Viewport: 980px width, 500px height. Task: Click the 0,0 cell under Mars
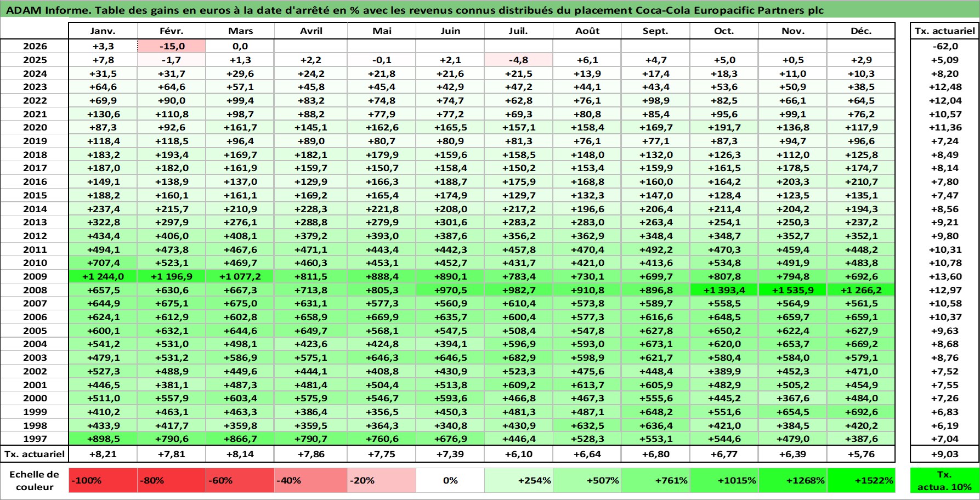(x=240, y=46)
